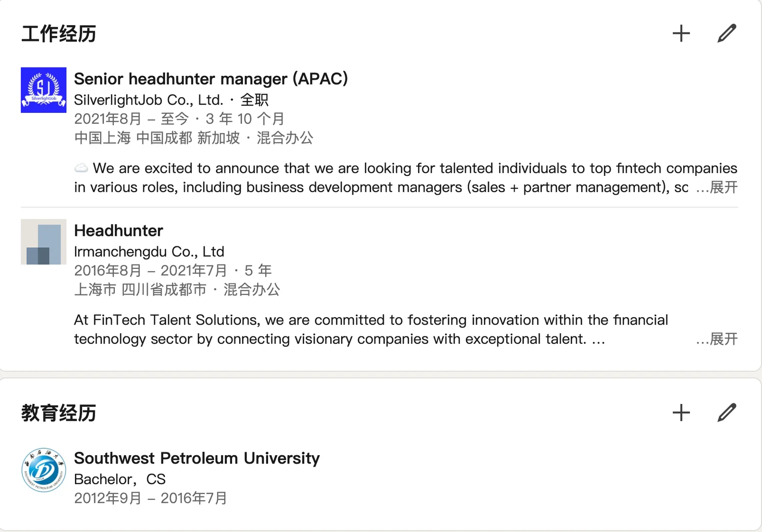The image size is (762, 532).
Task: Click the Irmanchengdu placeholder company logo
Action: (x=43, y=242)
